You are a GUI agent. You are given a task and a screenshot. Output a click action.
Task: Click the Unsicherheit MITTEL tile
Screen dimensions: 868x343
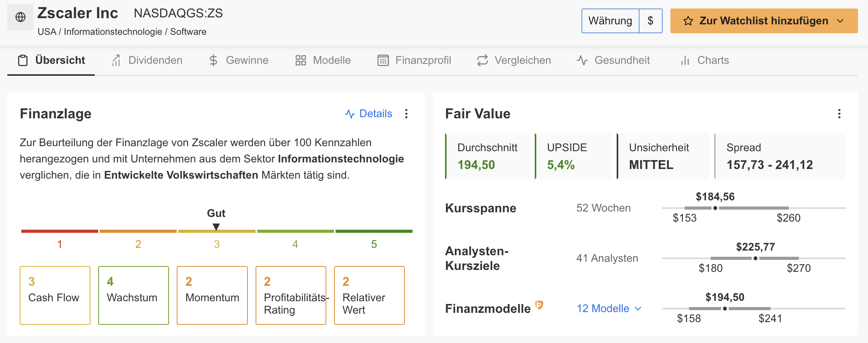[663, 156]
